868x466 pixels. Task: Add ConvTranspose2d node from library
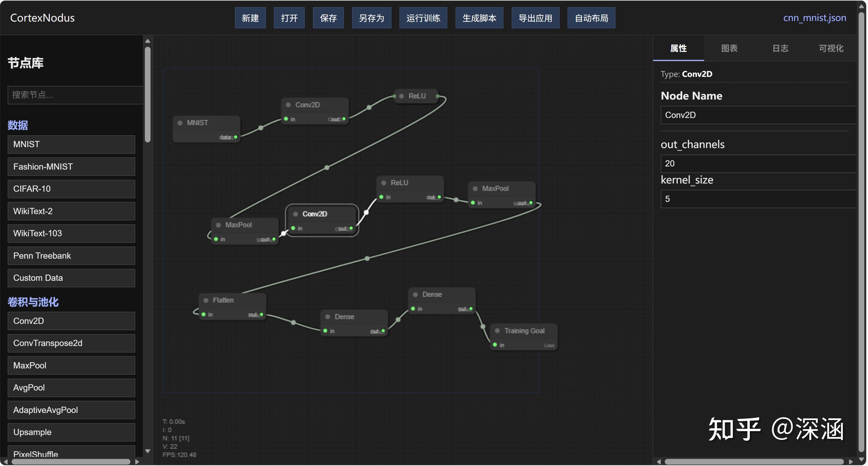pos(71,343)
